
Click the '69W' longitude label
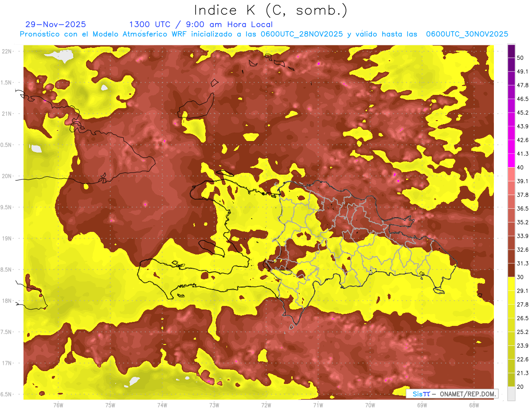(422, 405)
